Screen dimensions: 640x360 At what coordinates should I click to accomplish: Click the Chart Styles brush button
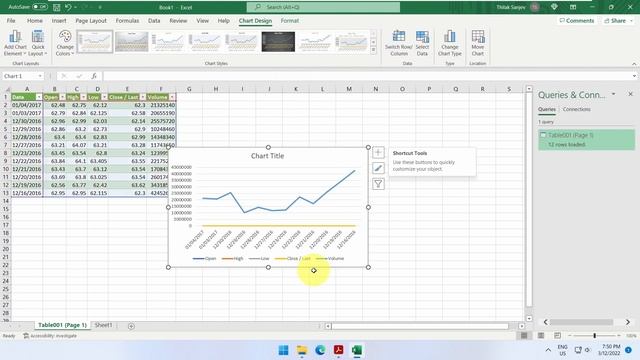(378, 168)
